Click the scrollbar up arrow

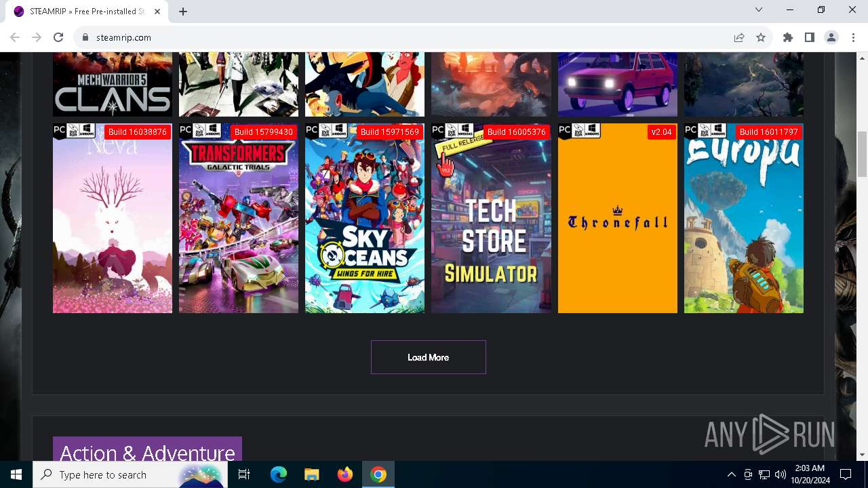tap(863, 58)
